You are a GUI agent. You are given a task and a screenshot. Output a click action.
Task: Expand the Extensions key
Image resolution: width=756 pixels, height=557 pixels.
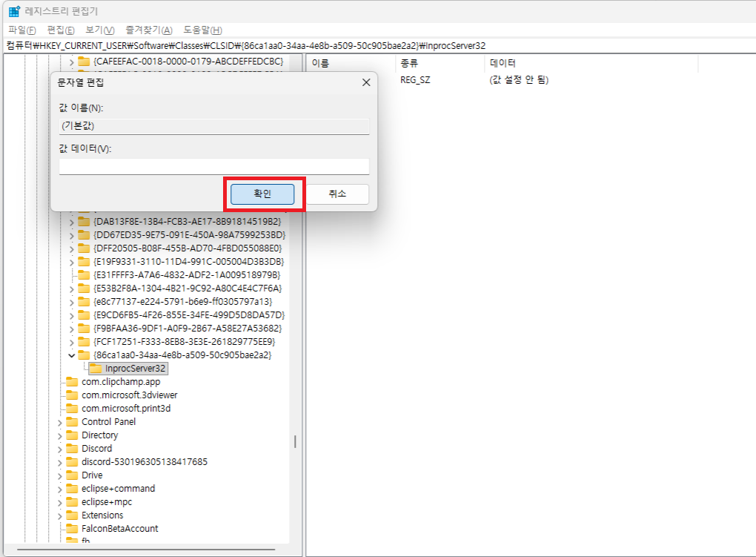click(x=60, y=516)
